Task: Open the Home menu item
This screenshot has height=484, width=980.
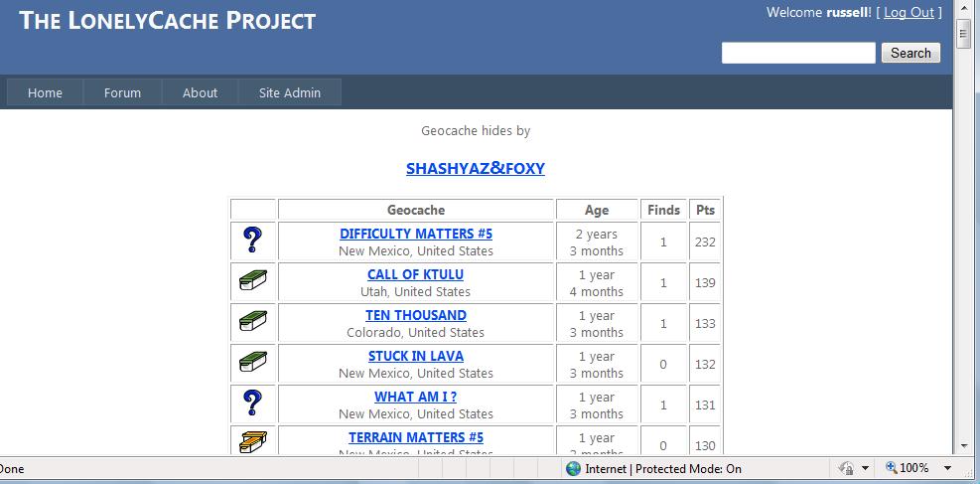Action: [x=45, y=92]
